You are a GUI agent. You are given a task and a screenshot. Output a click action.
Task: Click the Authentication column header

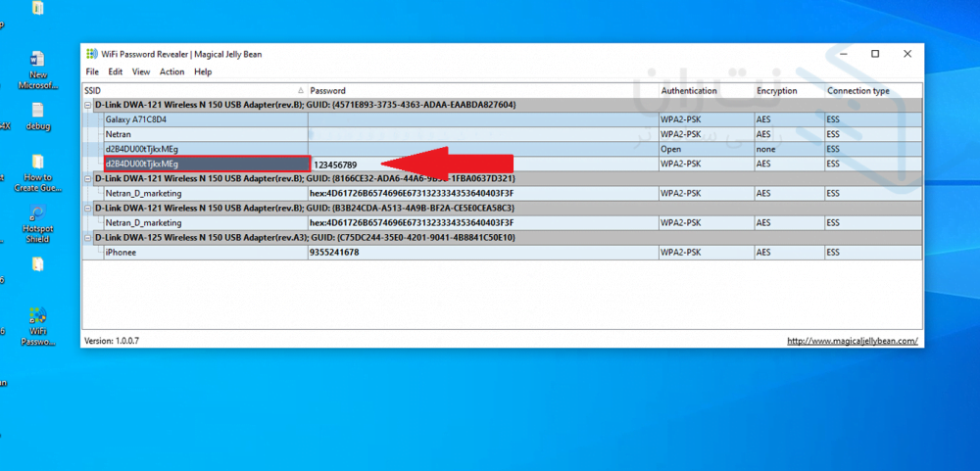(x=689, y=90)
